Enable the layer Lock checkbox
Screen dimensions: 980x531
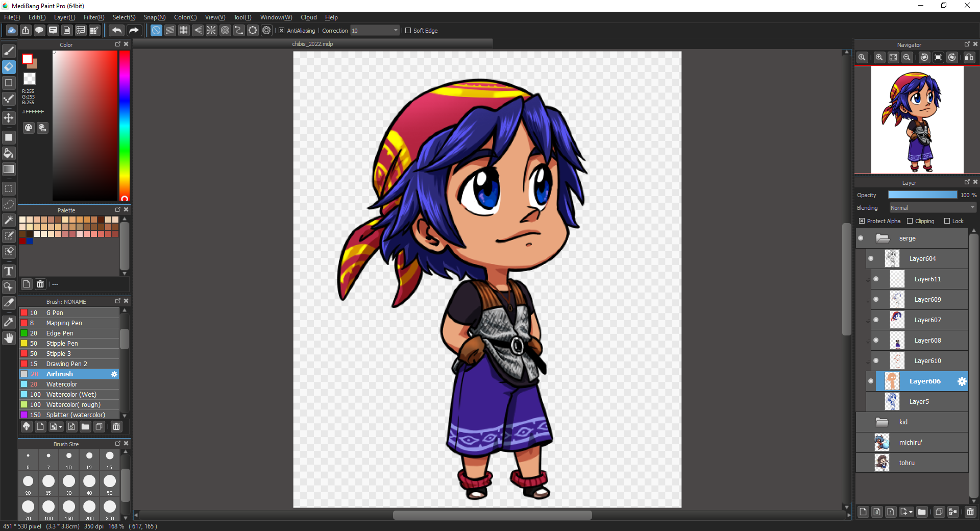(x=947, y=221)
